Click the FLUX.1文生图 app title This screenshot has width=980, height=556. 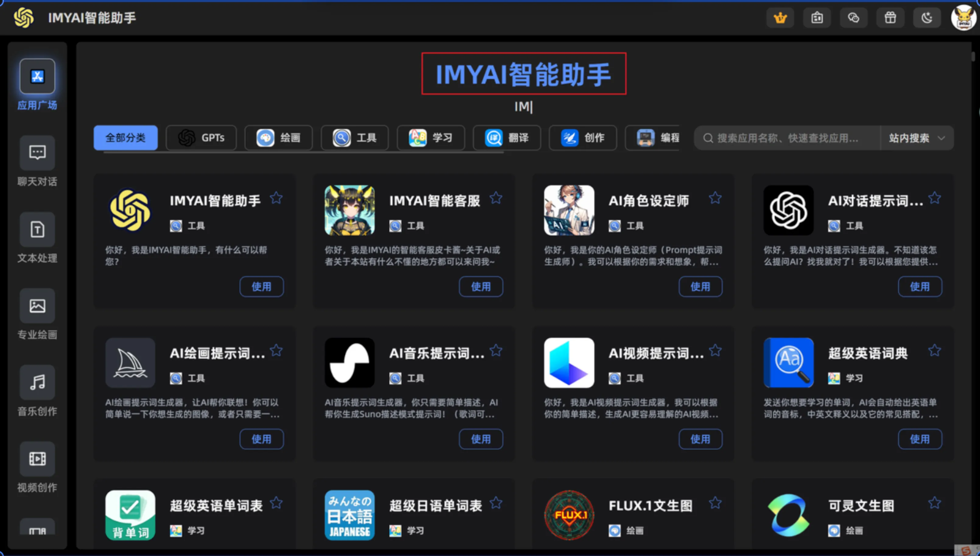point(650,505)
